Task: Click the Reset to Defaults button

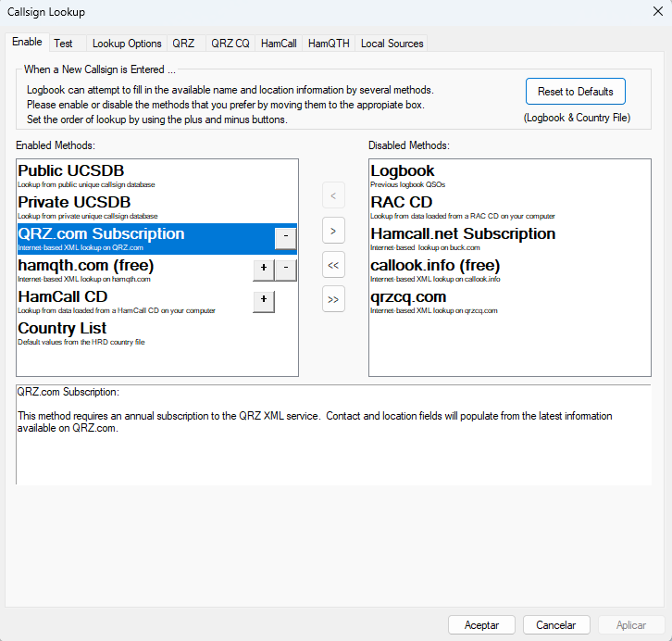Action: tap(575, 92)
